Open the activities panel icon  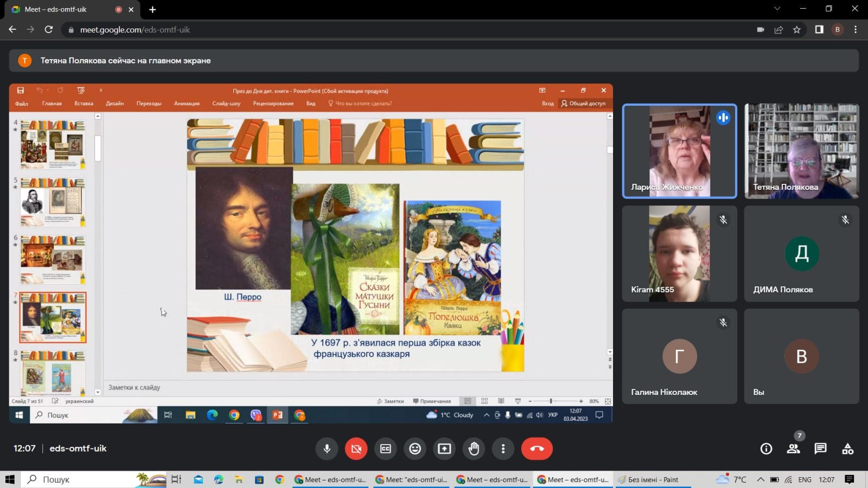click(847, 448)
